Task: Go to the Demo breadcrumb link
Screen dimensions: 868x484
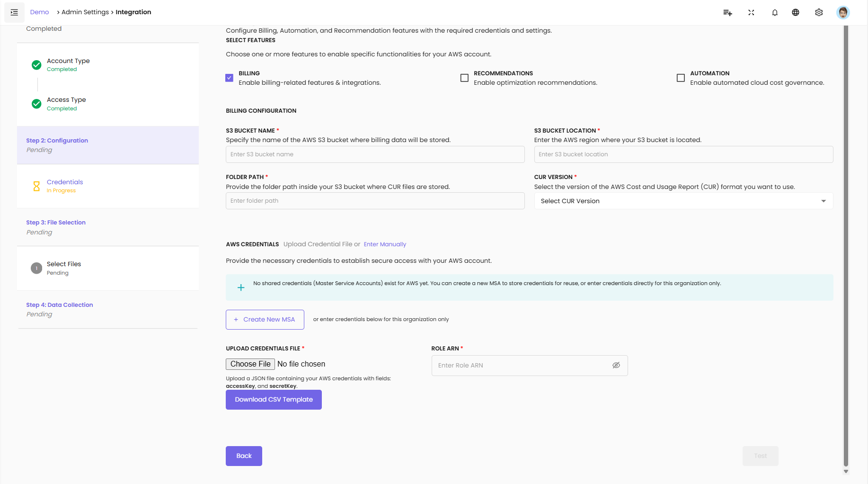Action: point(39,12)
